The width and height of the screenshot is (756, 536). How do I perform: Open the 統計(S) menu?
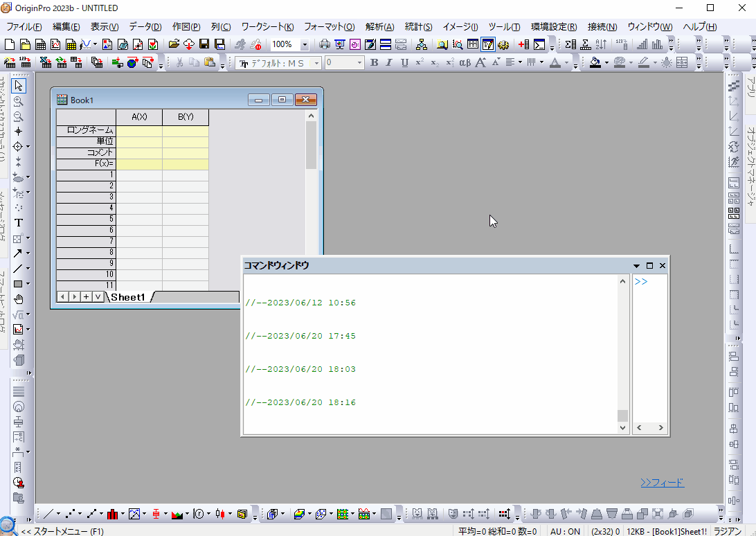click(x=418, y=27)
